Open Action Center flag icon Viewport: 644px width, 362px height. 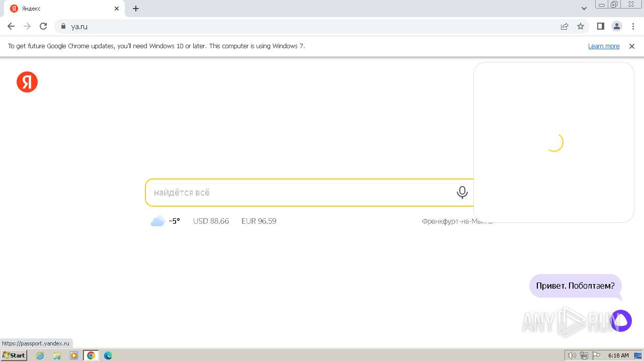click(596, 355)
